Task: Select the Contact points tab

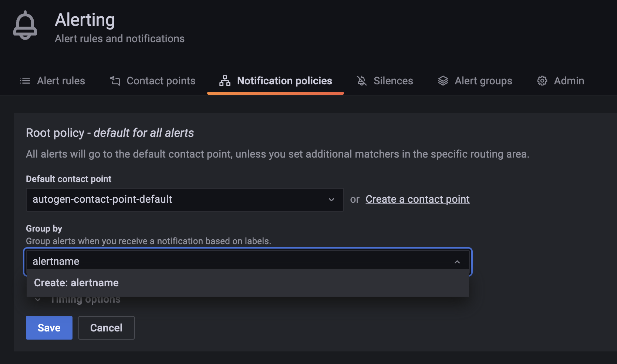Action: coord(161,81)
